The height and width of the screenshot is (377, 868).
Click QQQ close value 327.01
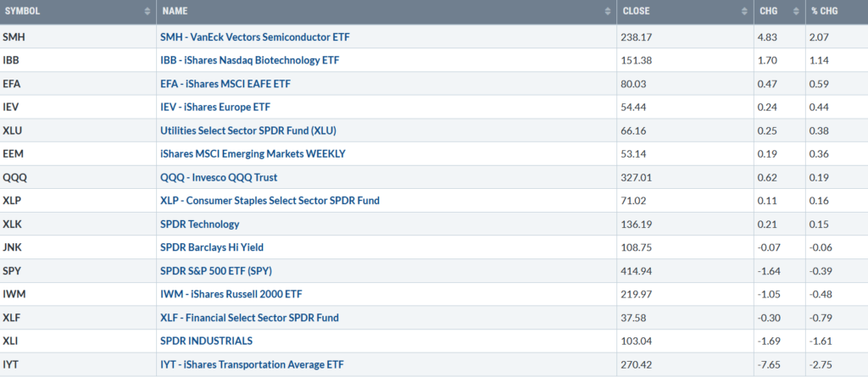click(x=637, y=178)
